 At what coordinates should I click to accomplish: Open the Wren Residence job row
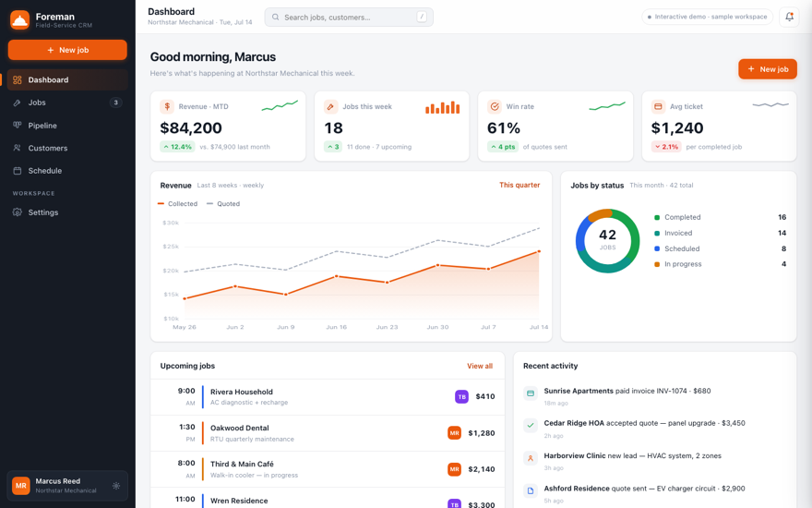click(328, 498)
